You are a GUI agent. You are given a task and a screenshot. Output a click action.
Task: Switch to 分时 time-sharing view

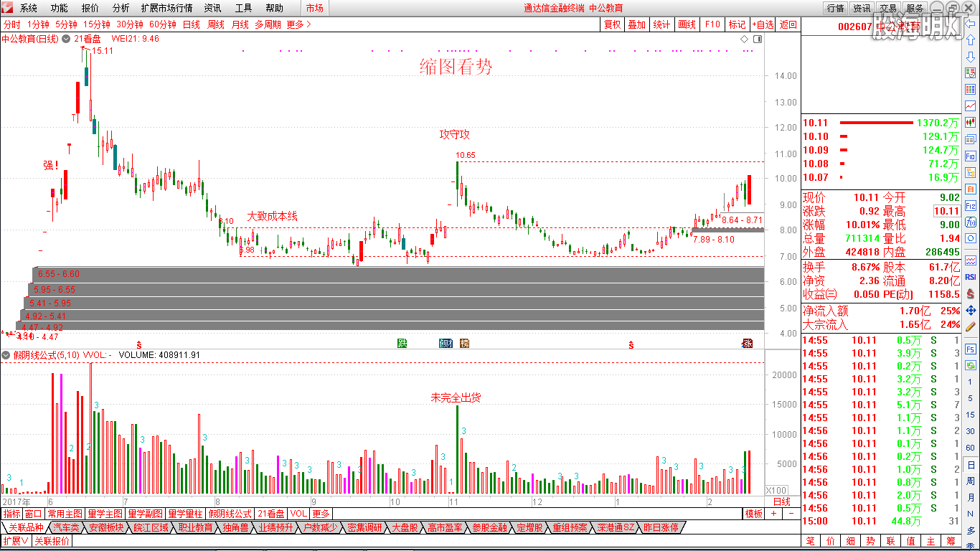pyautogui.click(x=12, y=24)
